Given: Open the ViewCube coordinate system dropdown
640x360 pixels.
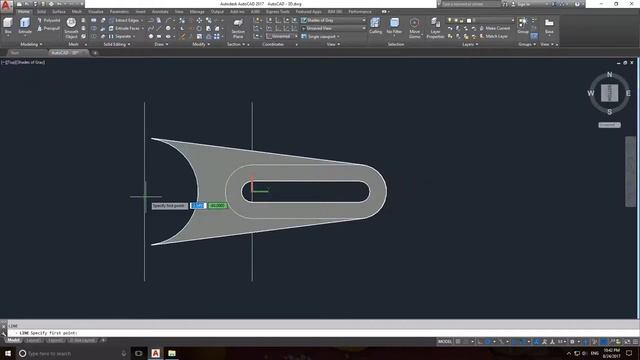Looking at the screenshot, I should pyautogui.click(x=609, y=125).
